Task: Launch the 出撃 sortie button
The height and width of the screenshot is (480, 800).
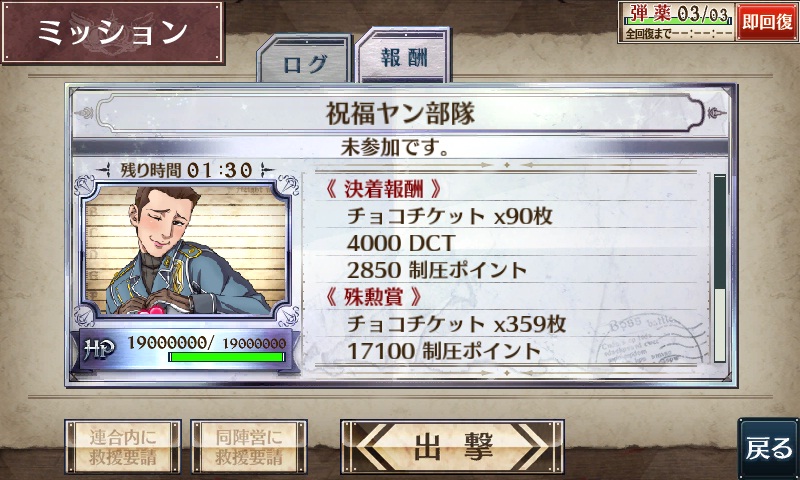Action: (452, 446)
